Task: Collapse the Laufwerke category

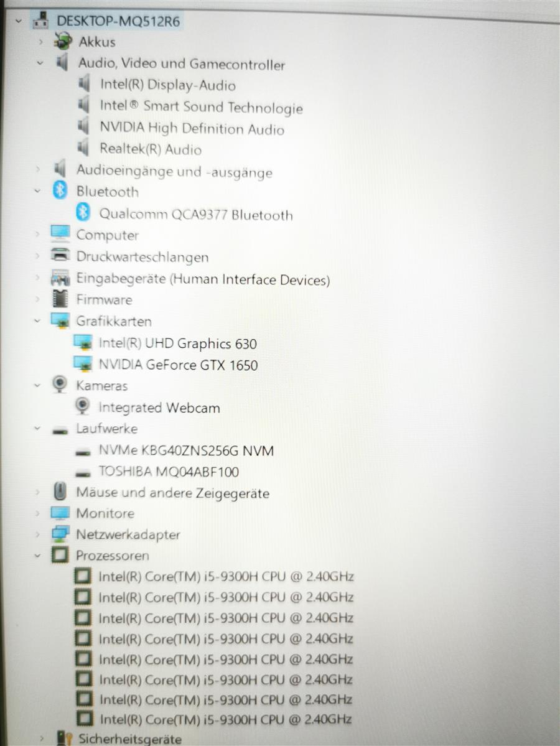Action: [x=38, y=429]
